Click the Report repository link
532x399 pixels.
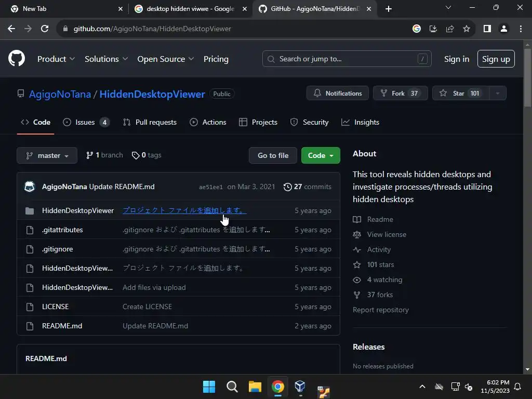point(381,310)
